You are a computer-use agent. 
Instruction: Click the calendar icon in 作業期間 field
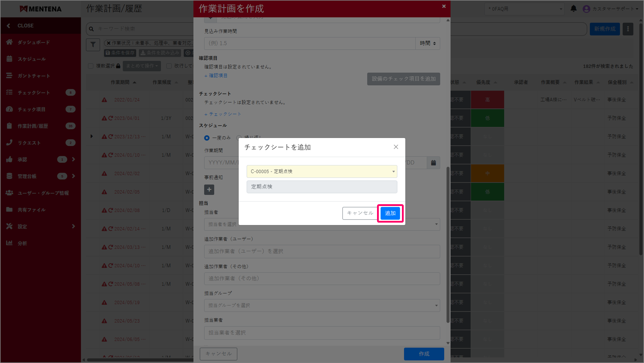pyautogui.click(x=433, y=163)
